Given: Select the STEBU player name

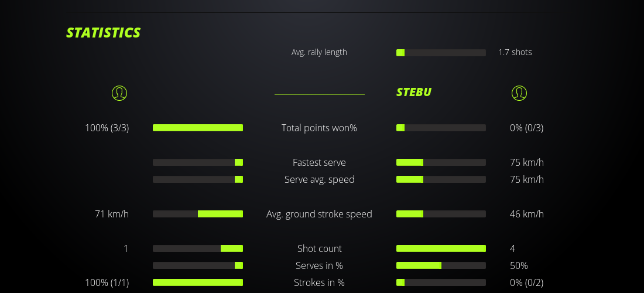Looking at the screenshot, I should click(414, 92).
